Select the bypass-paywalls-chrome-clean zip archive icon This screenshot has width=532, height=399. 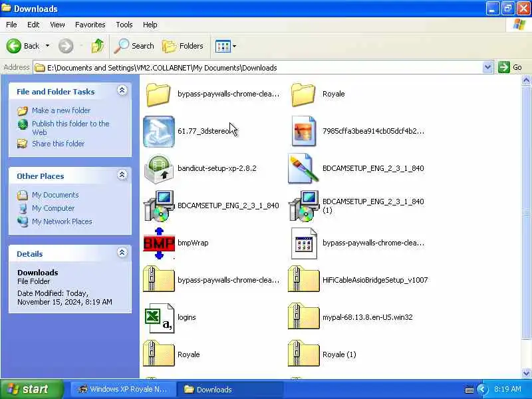click(x=158, y=279)
